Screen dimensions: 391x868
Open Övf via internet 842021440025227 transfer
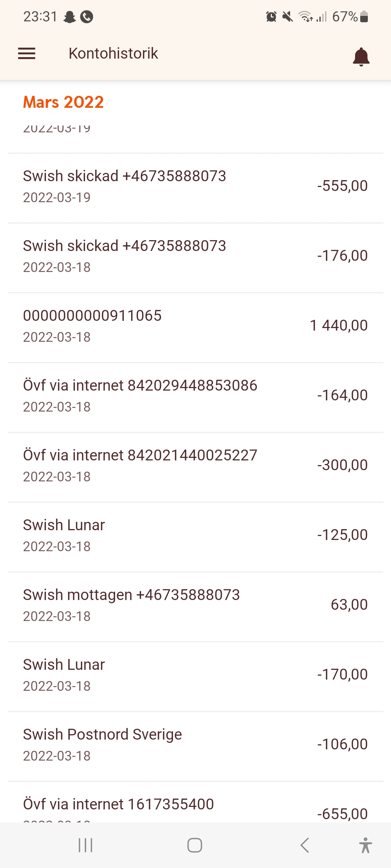click(195, 465)
